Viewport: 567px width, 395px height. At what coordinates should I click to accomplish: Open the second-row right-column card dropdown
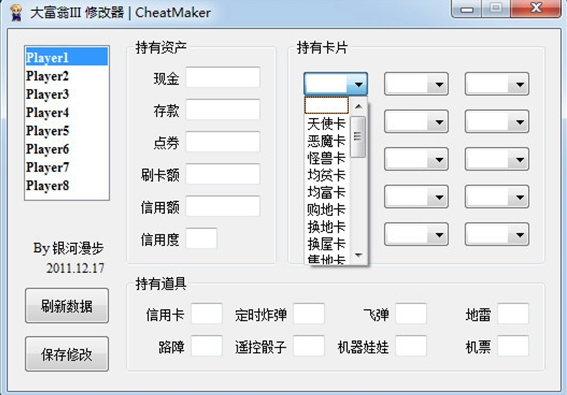tap(497, 122)
